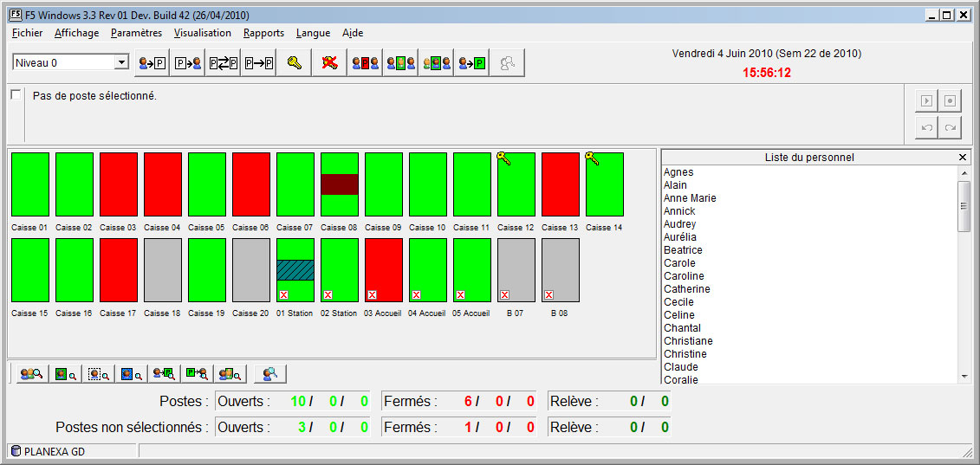The image size is (980, 465).
Task: Select the red Caisse 03 post
Action: click(119, 184)
